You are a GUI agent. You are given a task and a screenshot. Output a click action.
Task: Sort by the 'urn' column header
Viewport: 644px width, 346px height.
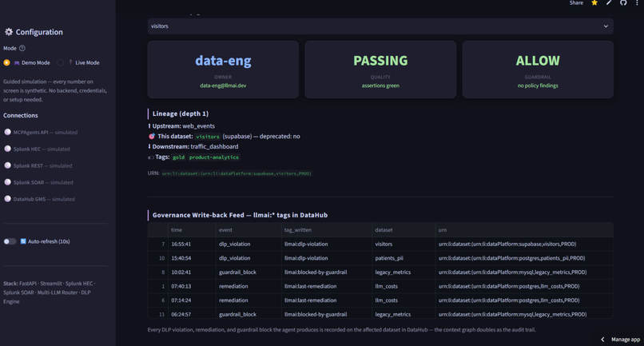[524, 229]
